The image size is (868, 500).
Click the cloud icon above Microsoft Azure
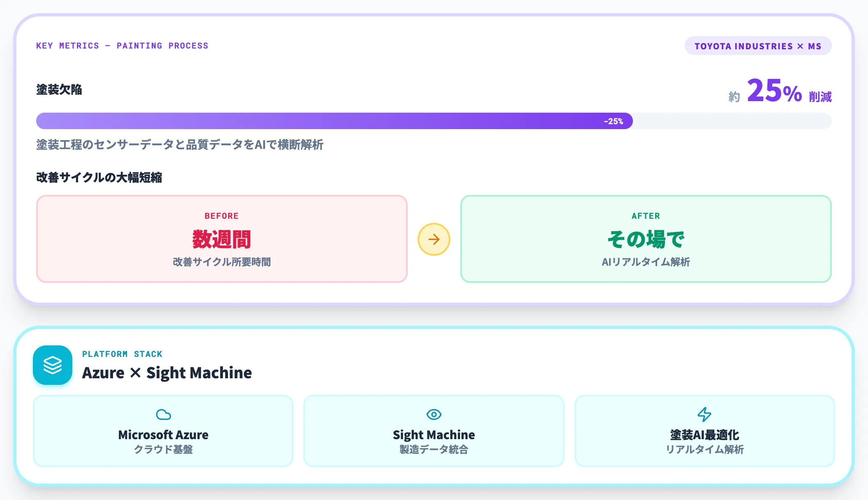[164, 414]
